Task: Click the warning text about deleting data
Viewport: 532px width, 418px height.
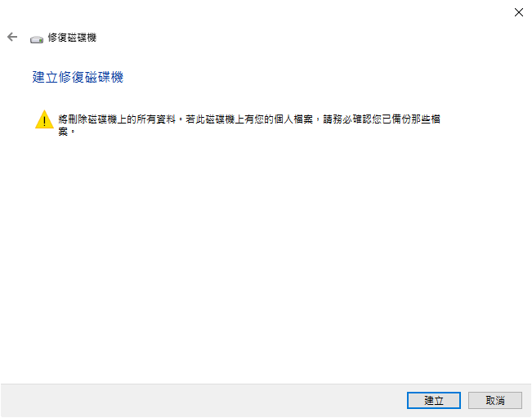Action: tap(249, 125)
